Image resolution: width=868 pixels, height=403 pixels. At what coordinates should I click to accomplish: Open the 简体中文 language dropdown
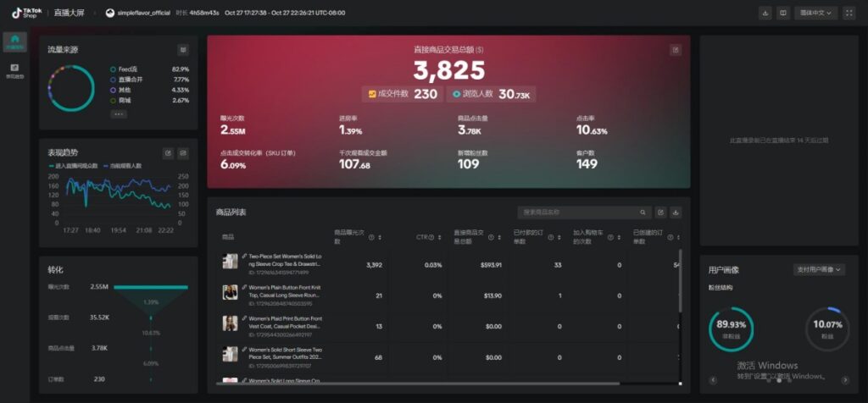pyautogui.click(x=817, y=13)
